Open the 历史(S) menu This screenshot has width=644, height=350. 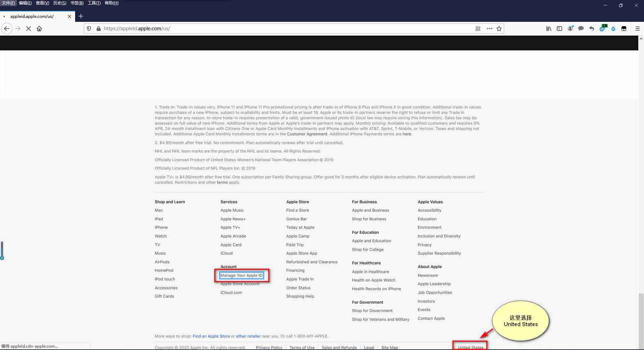click(60, 3)
